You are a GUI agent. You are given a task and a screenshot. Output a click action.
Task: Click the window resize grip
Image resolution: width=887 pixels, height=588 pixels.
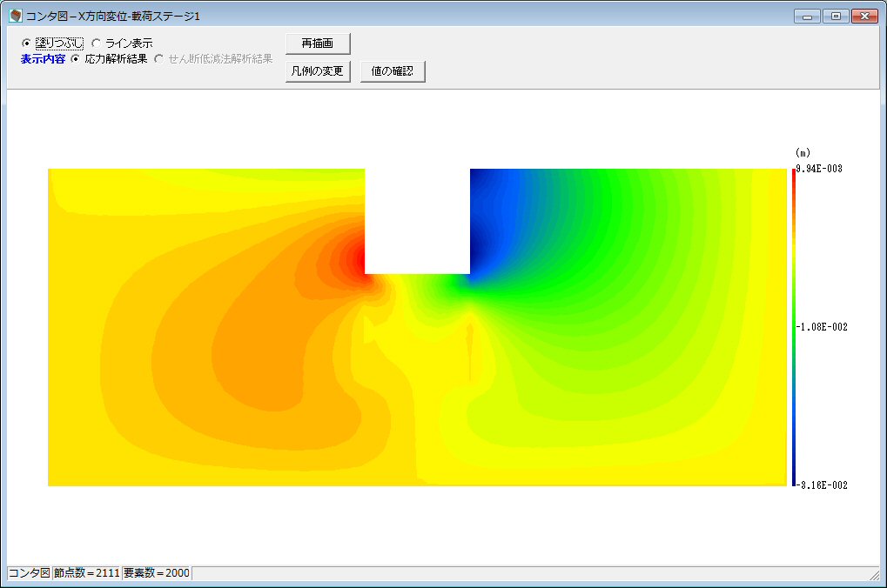[x=875, y=574]
